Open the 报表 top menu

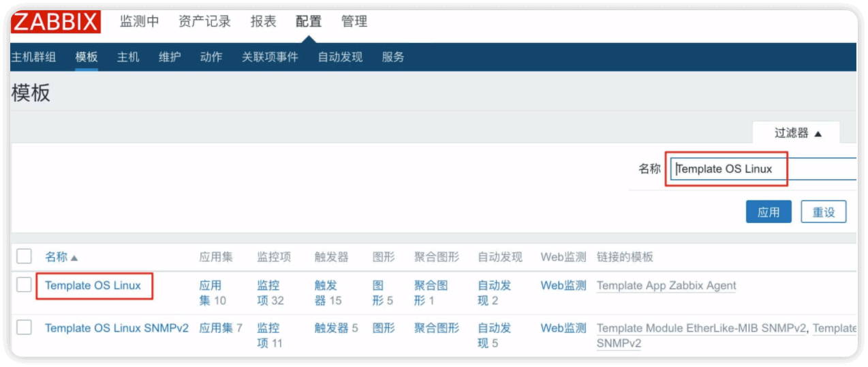click(x=263, y=21)
